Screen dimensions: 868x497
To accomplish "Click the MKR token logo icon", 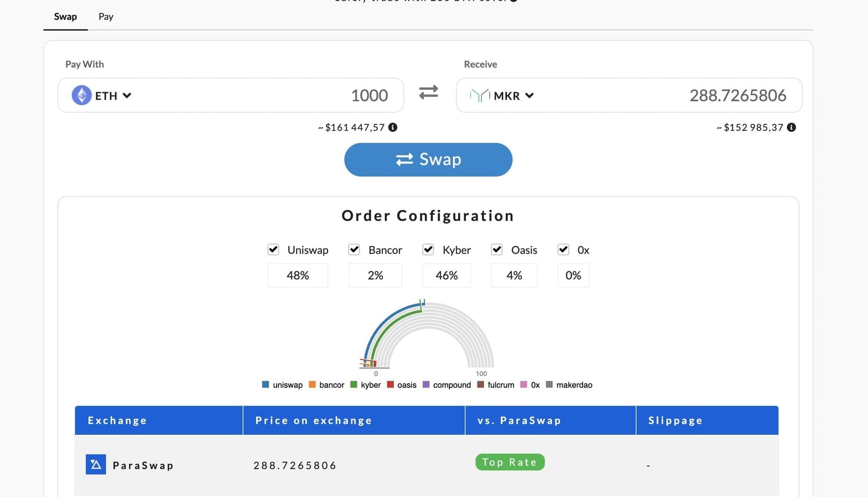I will click(479, 95).
